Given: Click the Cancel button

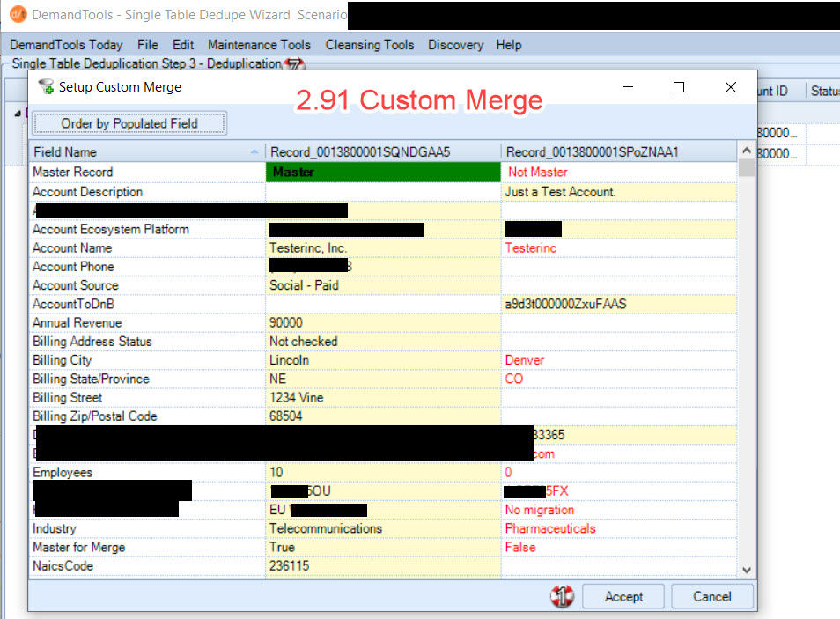Looking at the screenshot, I should (x=711, y=596).
